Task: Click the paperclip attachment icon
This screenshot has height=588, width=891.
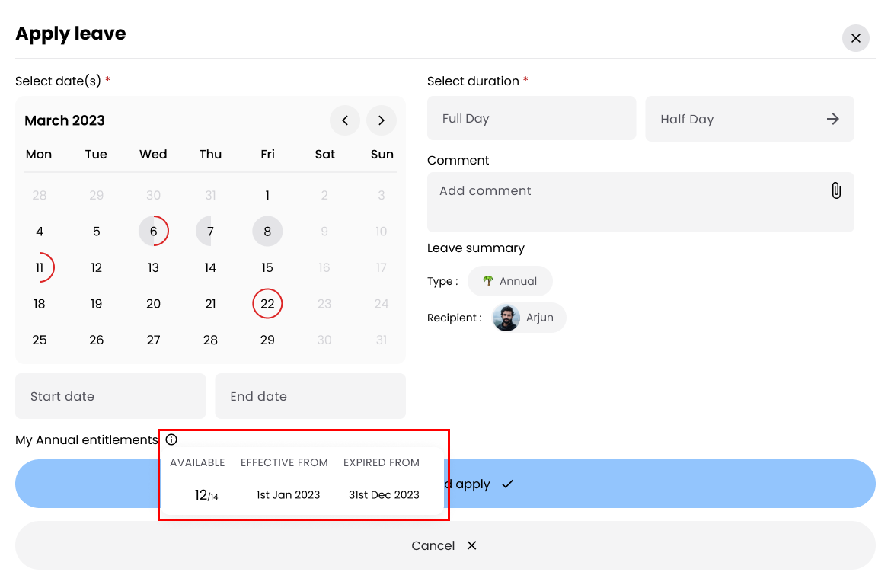Action: click(835, 190)
